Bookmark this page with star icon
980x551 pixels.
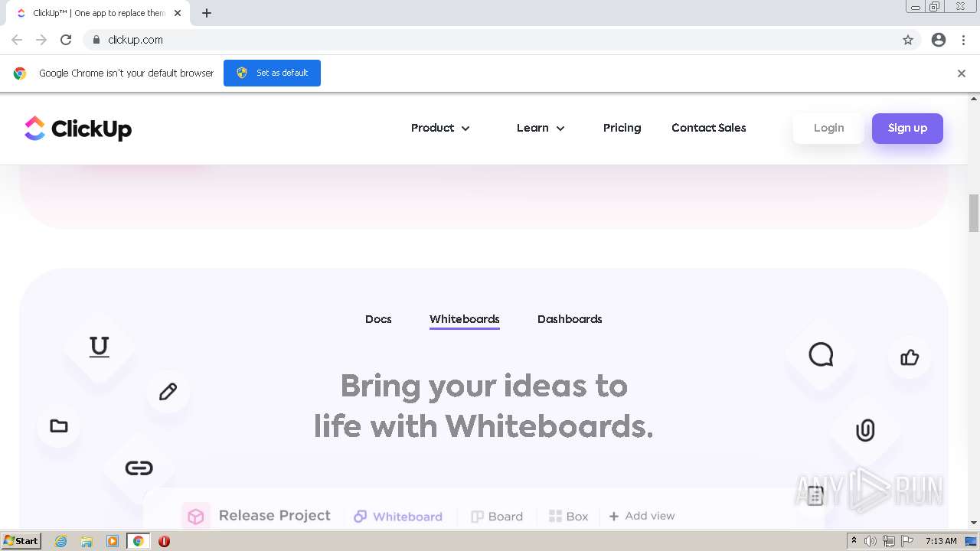pyautogui.click(x=908, y=40)
